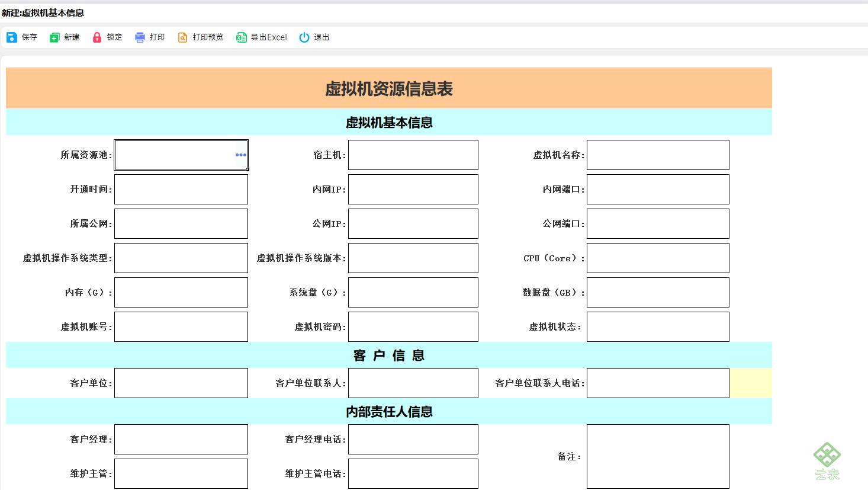This screenshot has width=868, height=490.
Task: Focus the 维护主管电话 field
Action: click(x=413, y=473)
